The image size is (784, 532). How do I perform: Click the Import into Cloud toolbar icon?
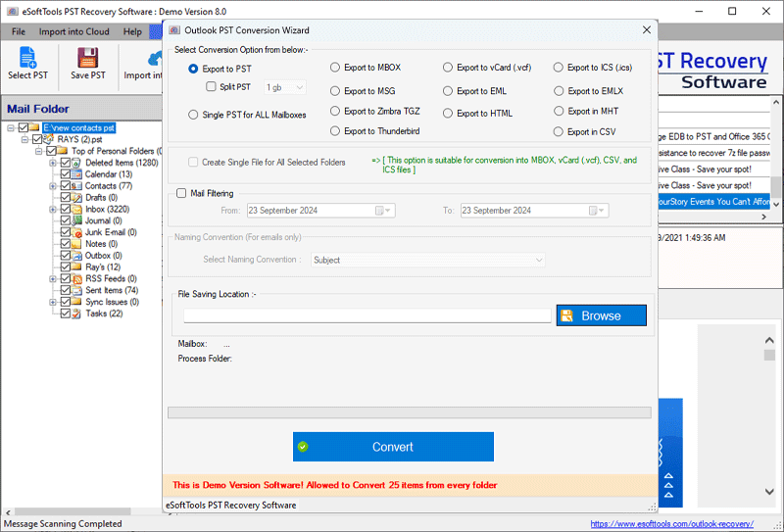[x=155, y=58]
